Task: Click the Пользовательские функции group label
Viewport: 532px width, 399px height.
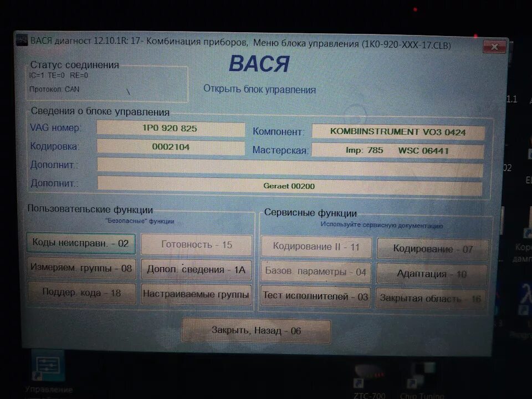Action: pyautogui.click(x=90, y=209)
